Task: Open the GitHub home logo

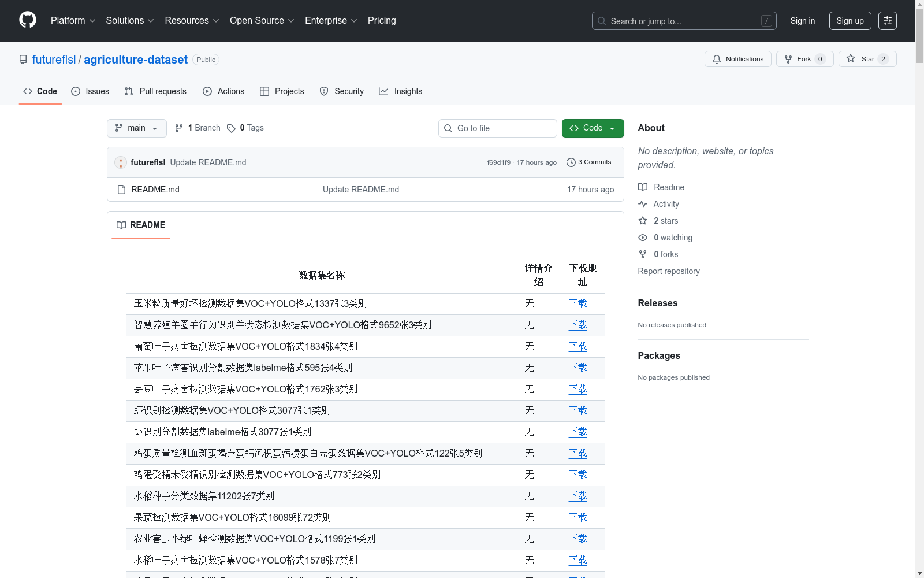Action: (28, 20)
